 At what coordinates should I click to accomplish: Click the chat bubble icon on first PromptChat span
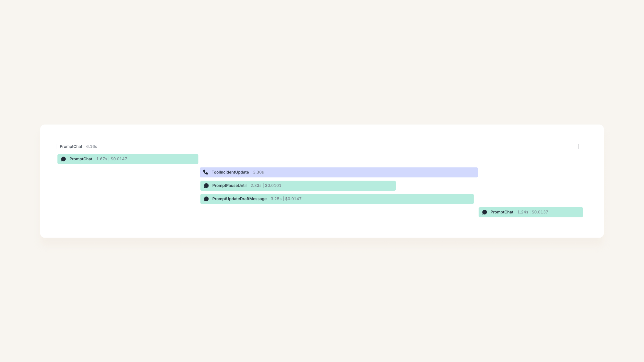click(x=63, y=159)
